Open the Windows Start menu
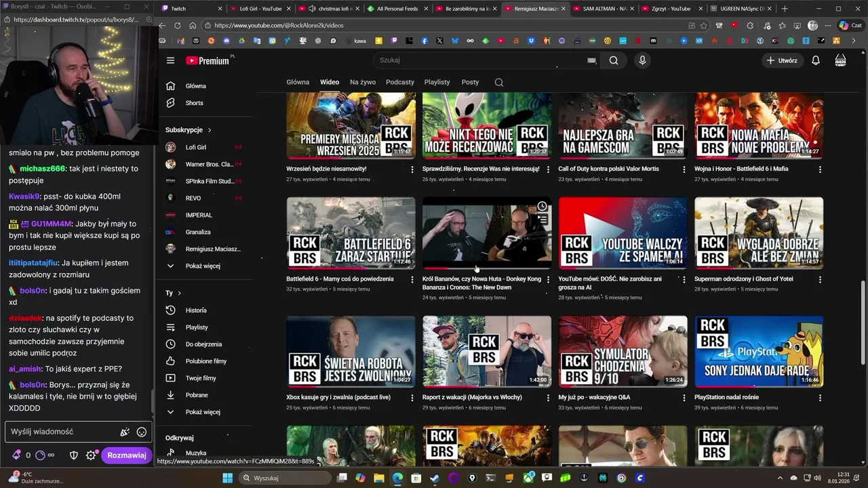868x488 pixels. (x=228, y=478)
